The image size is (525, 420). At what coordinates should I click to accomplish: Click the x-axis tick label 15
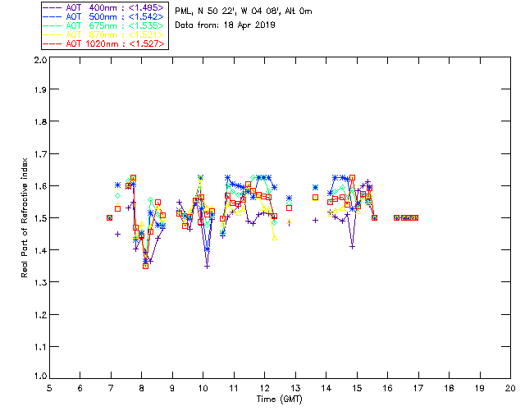[357, 388]
